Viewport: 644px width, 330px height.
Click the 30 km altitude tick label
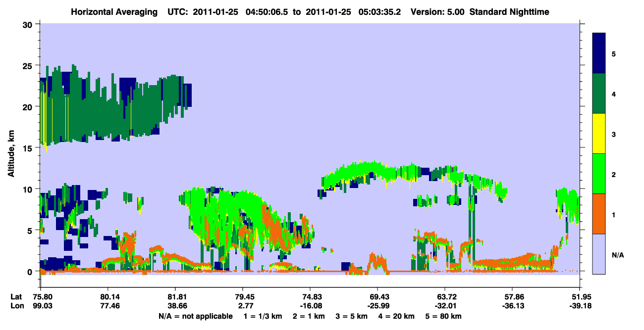point(28,24)
